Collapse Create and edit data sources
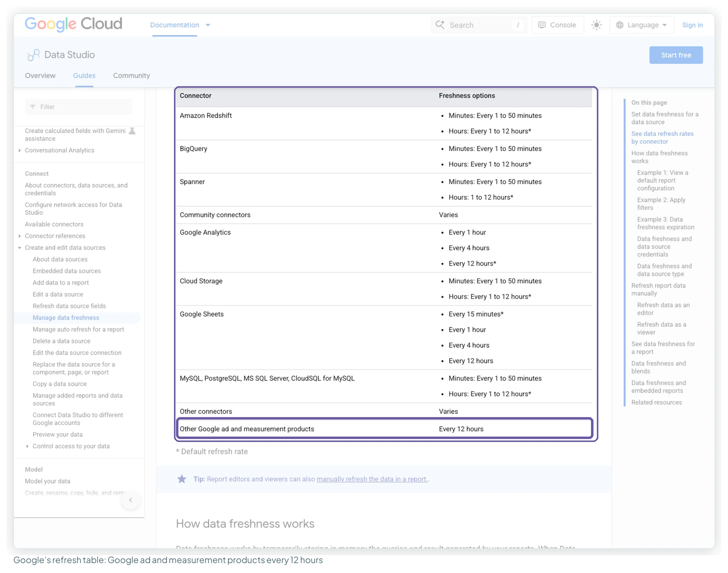The image size is (728, 573). tap(20, 248)
